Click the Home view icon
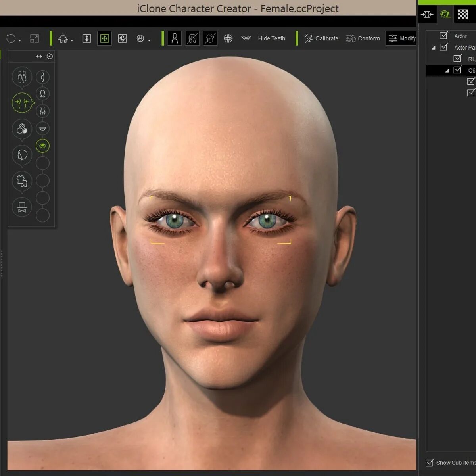The width and height of the screenshot is (476, 476). [63, 38]
